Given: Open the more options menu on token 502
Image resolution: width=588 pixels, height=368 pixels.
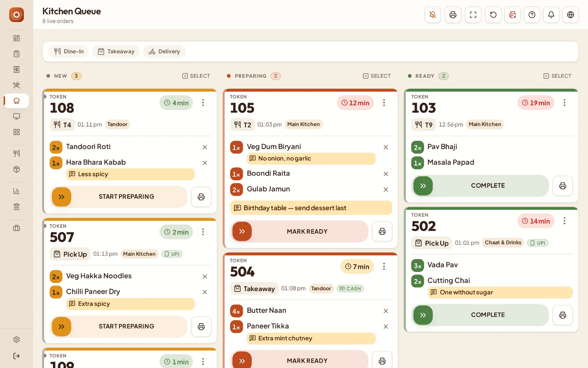Looking at the screenshot, I should coord(564,221).
